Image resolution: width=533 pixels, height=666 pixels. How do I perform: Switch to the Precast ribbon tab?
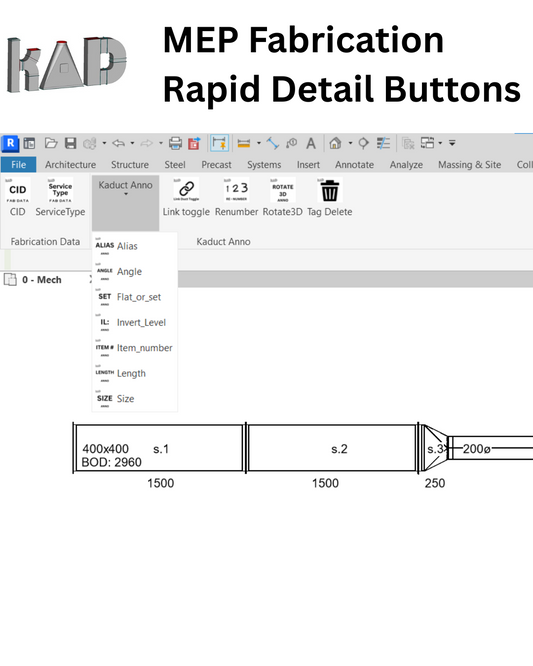(x=216, y=165)
